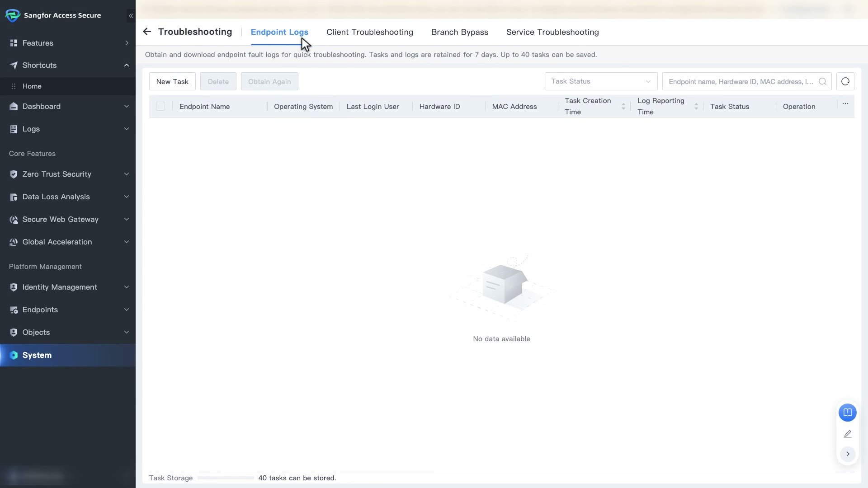Click the Logs icon in sidebar
The height and width of the screenshot is (488, 868).
[x=14, y=129]
